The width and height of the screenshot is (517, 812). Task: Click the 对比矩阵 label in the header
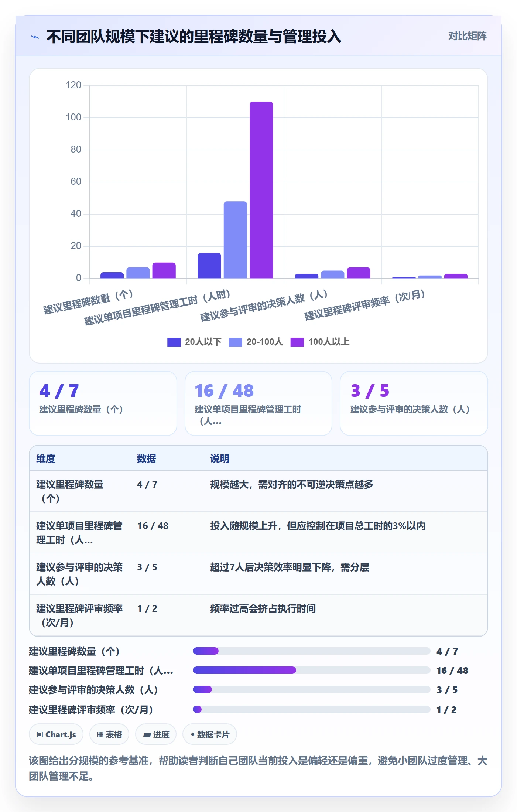click(467, 36)
